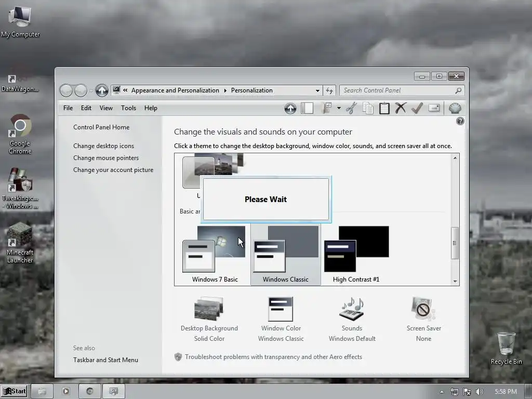This screenshot has height=399, width=532.
Task: Click the Google Chrome desktop shortcut
Action: (x=20, y=135)
